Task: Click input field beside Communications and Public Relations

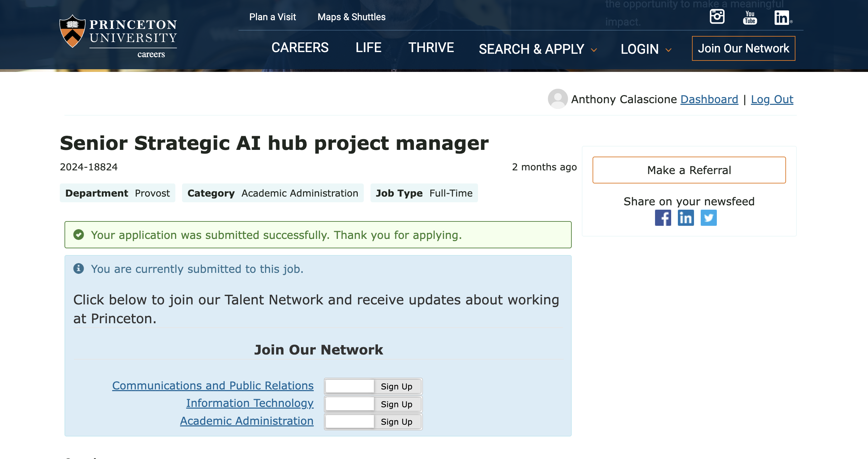Action: click(x=349, y=386)
